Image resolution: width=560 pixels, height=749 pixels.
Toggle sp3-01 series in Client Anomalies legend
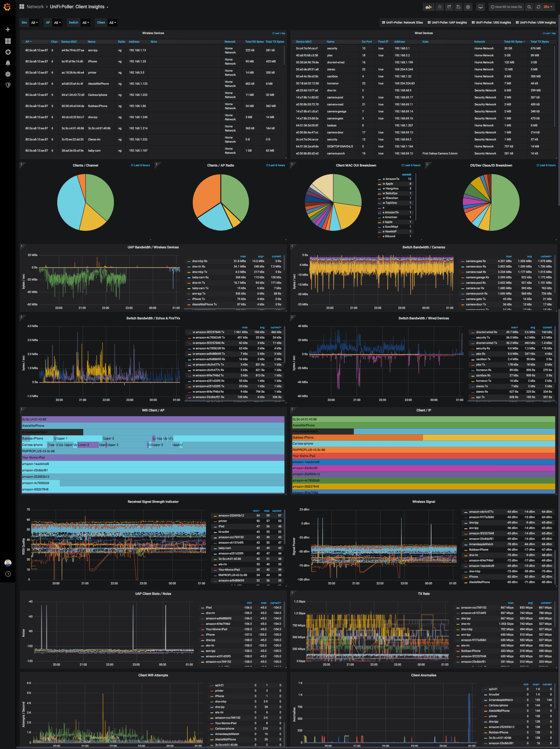[493, 689]
